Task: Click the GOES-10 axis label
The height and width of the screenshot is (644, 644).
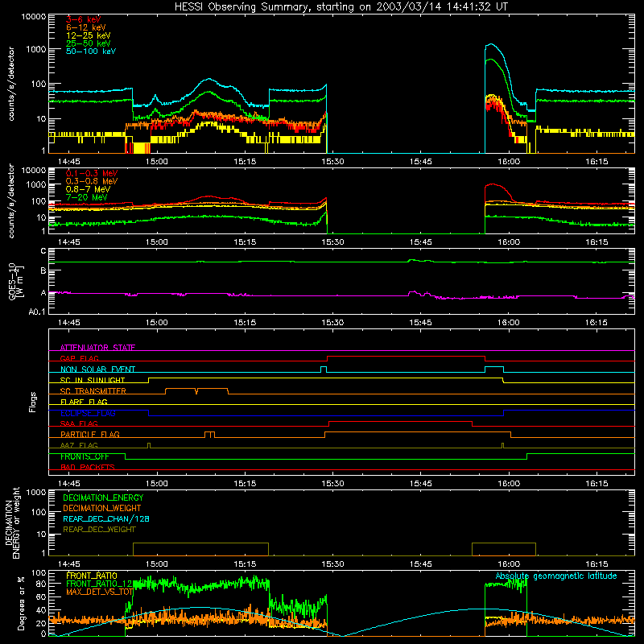Action: coord(16,281)
